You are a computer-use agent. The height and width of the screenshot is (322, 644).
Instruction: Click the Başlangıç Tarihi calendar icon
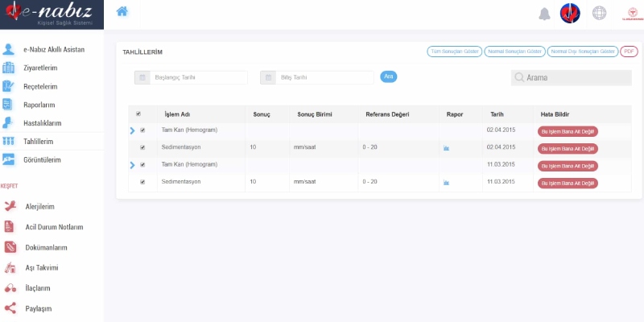(x=142, y=77)
